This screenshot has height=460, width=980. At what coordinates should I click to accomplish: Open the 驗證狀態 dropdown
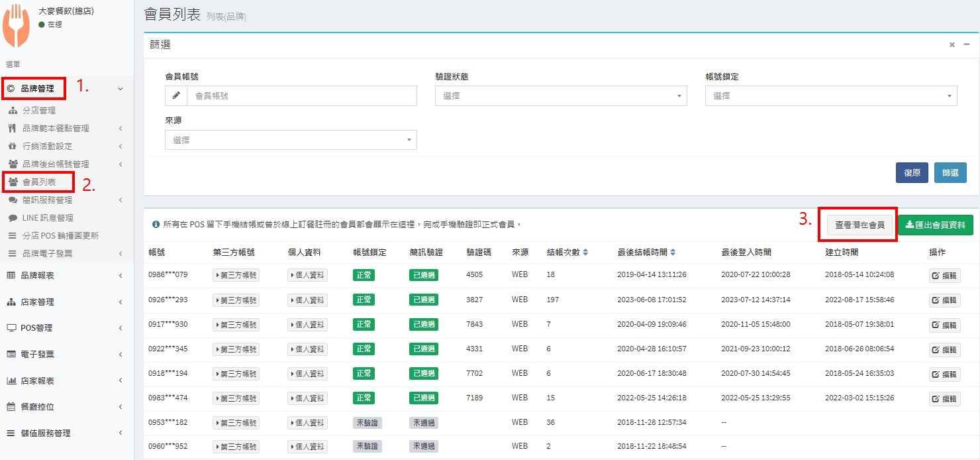[x=560, y=95]
